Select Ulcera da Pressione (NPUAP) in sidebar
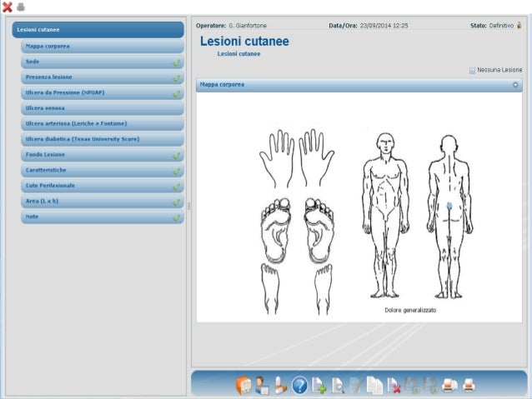The width and height of the screenshot is (532, 399). (102, 92)
